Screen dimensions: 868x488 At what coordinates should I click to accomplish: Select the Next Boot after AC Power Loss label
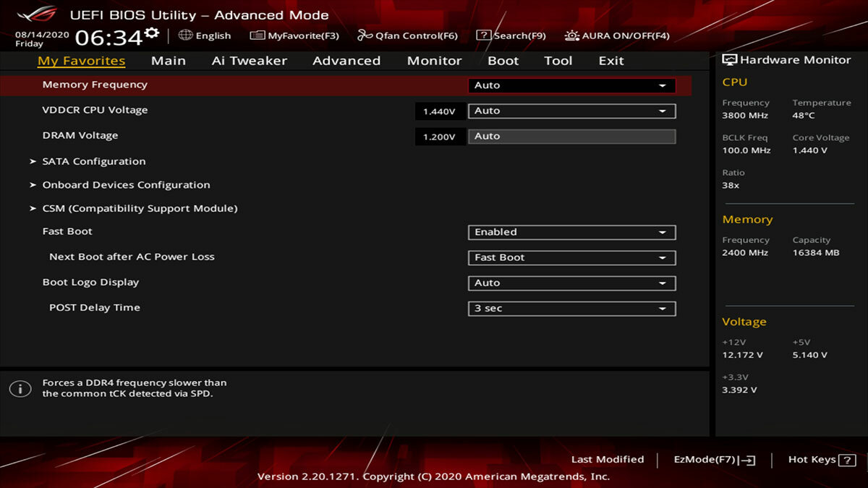click(x=132, y=257)
